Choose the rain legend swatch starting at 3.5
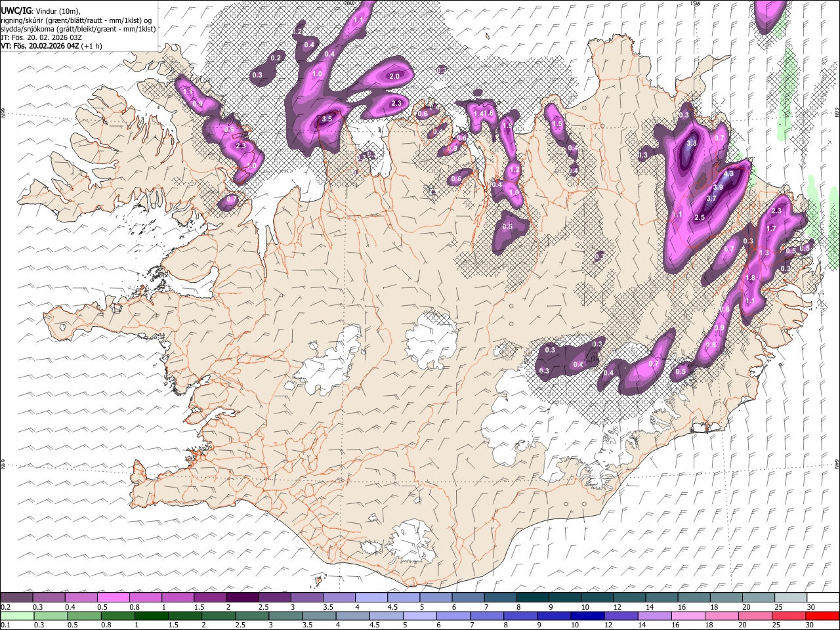 click(x=318, y=616)
